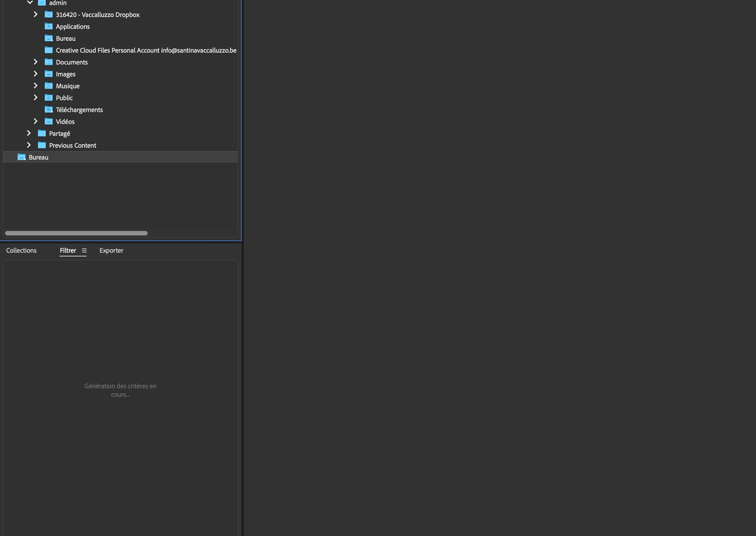
Task: Switch to the Collections tab
Action: (x=21, y=250)
